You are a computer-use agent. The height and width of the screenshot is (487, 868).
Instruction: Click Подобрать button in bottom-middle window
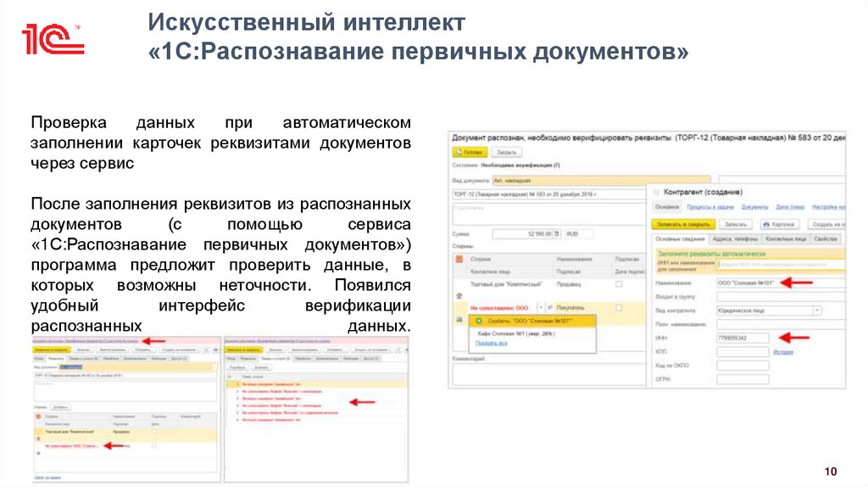[x=237, y=367]
